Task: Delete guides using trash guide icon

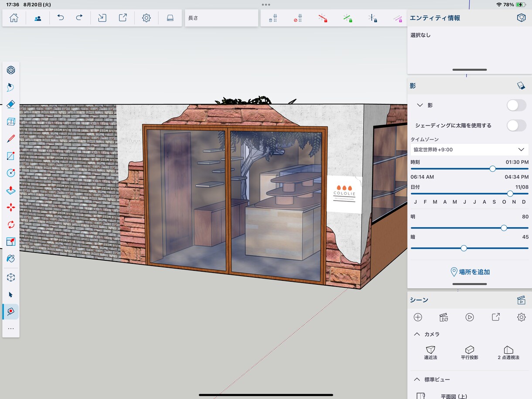Action: [x=273, y=18]
